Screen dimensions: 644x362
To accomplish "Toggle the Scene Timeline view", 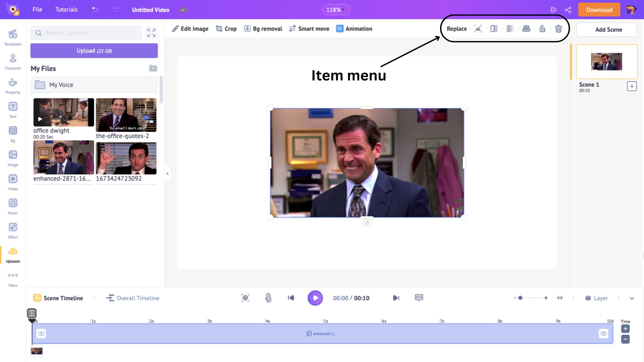I will [58, 298].
